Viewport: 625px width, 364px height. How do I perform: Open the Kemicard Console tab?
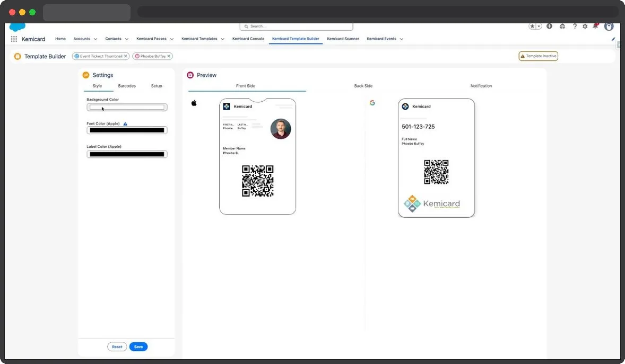click(x=248, y=39)
